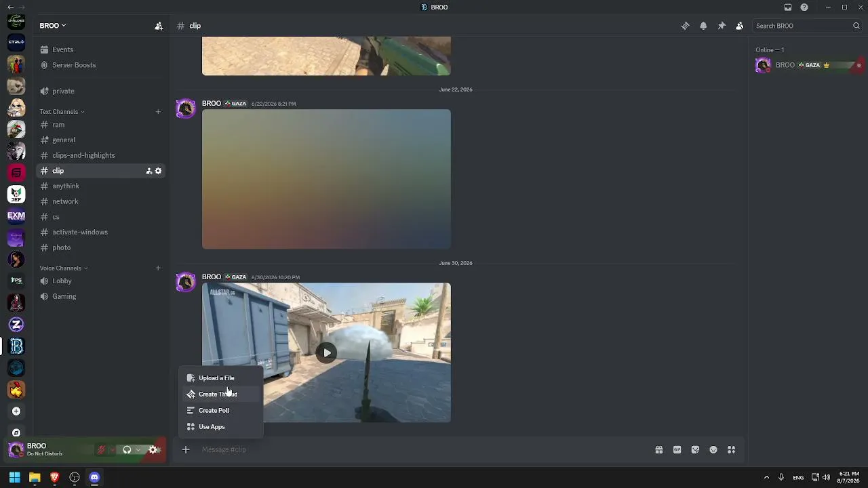Open User Settings gear
Viewport: 868px width, 488px height.
[x=153, y=449]
